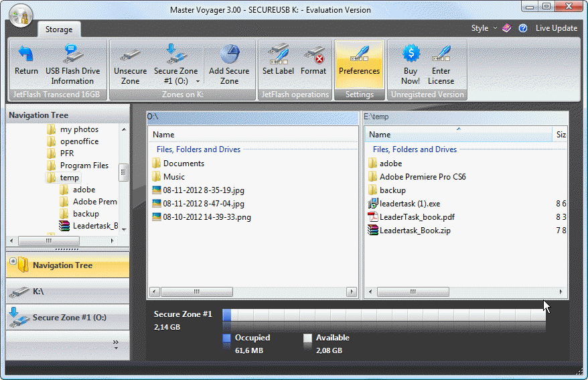
Task: Click left scroll arrow in O:\ pane
Action: coord(155,292)
